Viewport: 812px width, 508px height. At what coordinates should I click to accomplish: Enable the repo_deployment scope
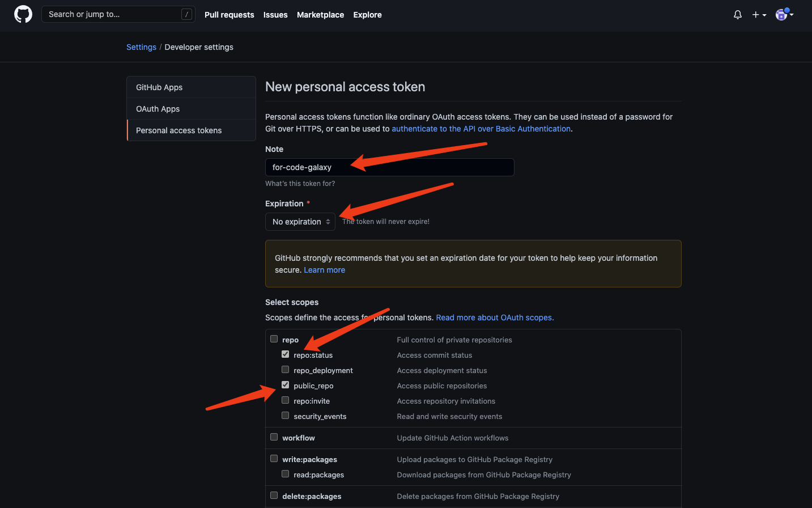(286, 370)
